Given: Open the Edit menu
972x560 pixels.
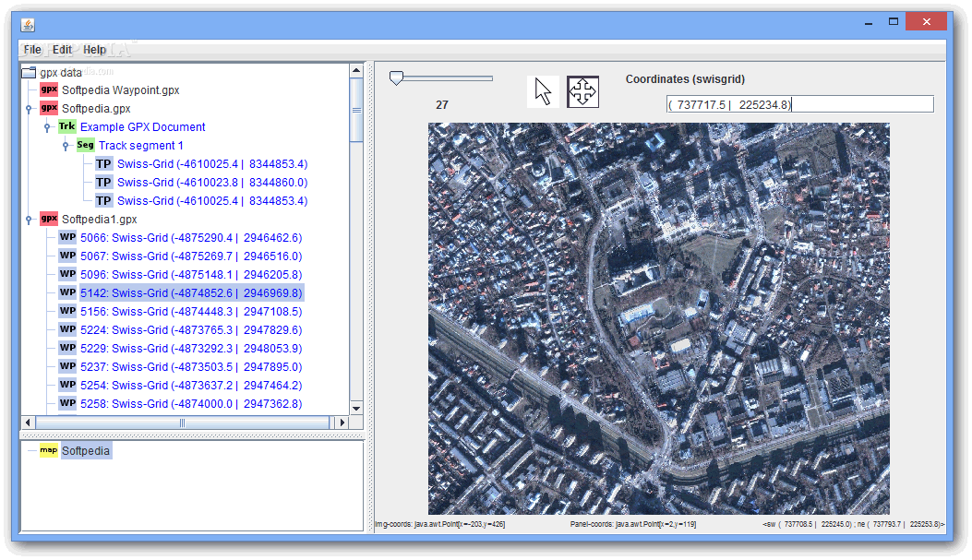Looking at the screenshot, I should (62, 50).
